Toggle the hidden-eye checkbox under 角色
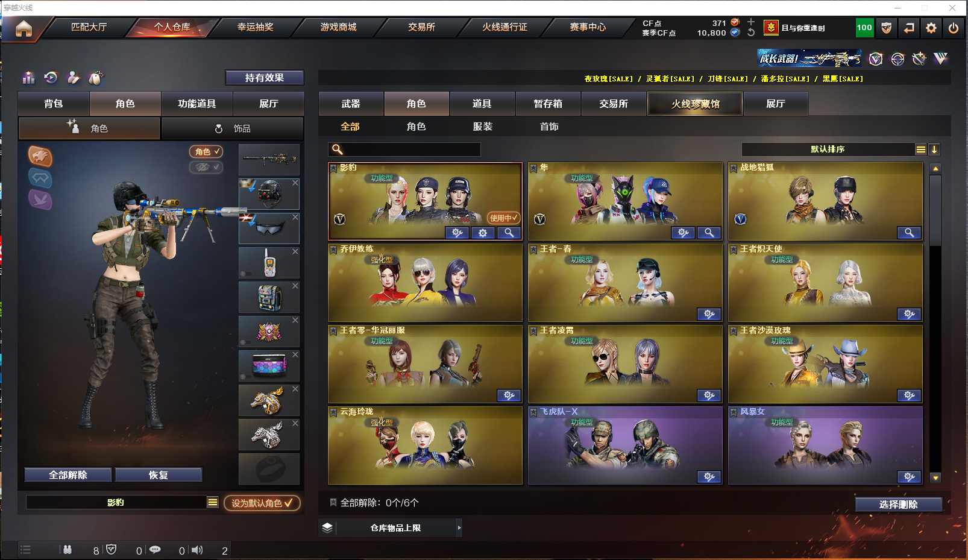This screenshot has height=560, width=968. pyautogui.click(x=206, y=167)
